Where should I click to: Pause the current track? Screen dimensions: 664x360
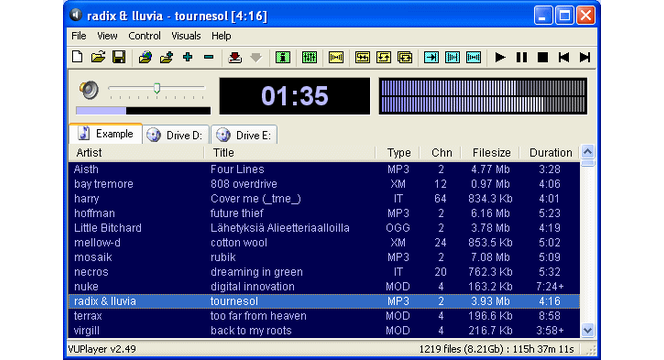pos(521,57)
